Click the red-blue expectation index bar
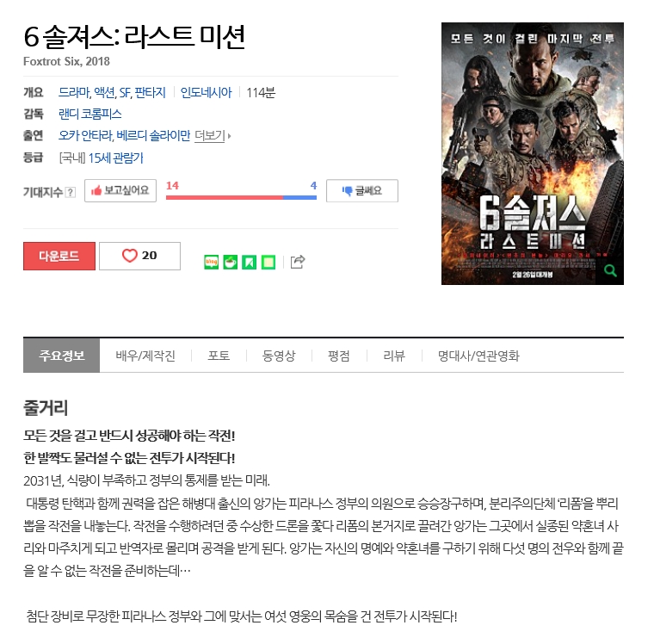654x644 pixels. tap(241, 197)
